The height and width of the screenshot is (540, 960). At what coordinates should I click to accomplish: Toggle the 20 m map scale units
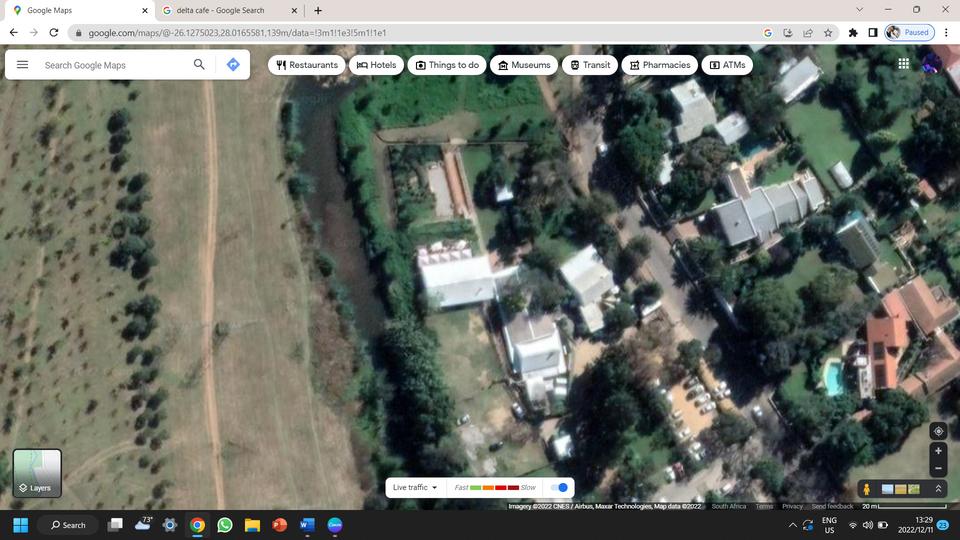[904, 506]
